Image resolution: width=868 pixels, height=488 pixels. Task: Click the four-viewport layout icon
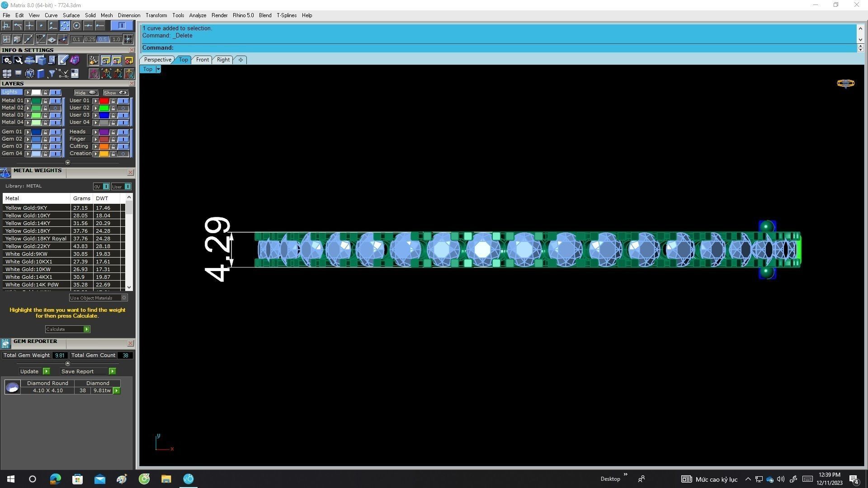tap(7, 73)
